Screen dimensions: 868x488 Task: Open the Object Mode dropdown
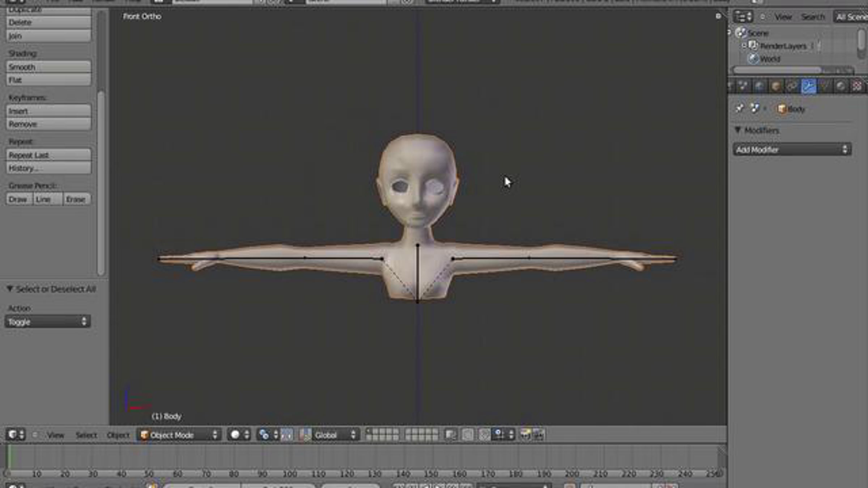[179, 435]
